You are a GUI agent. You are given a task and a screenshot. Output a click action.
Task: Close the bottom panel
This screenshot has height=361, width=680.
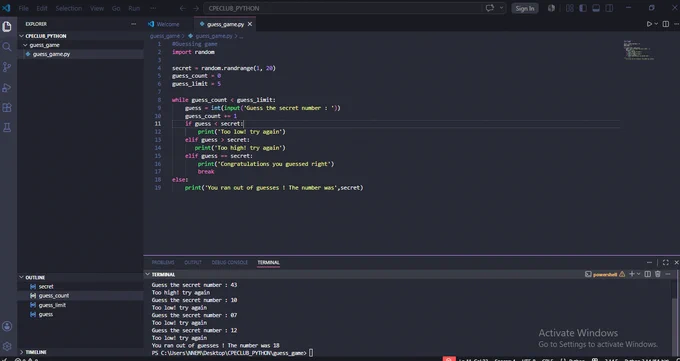coord(676,263)
